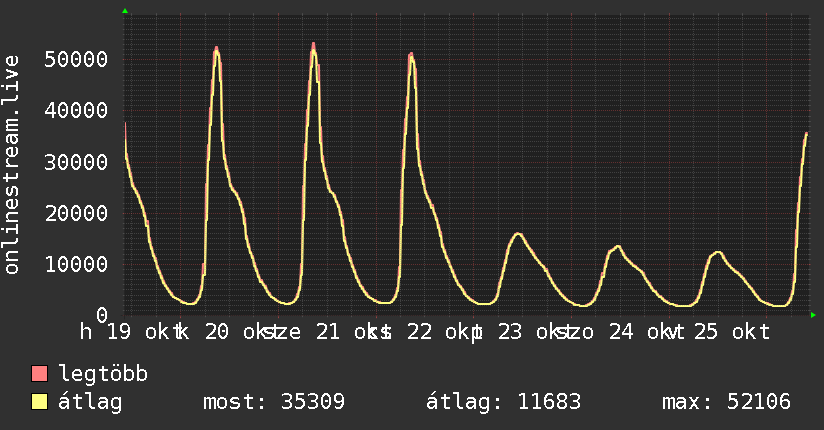
Task: Click the pink legtöbb legend swatch
Action: (x=39, y=374)
